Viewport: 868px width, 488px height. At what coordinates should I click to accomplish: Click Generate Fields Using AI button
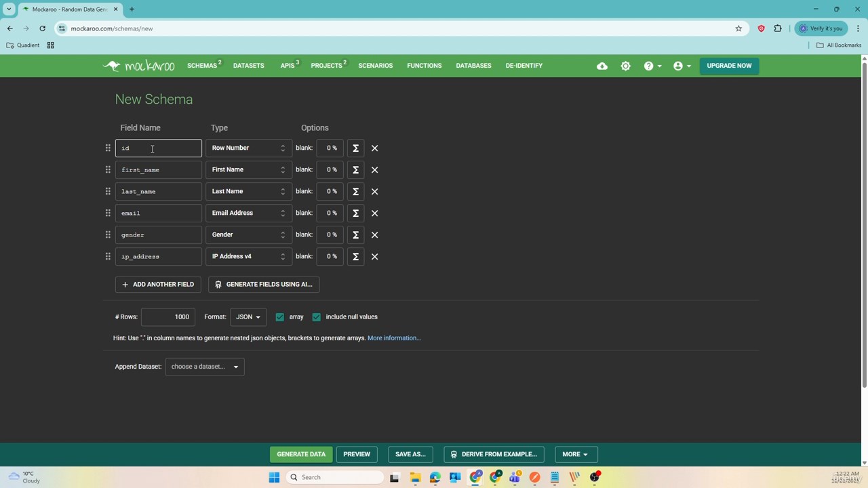[x=264, y=284]
